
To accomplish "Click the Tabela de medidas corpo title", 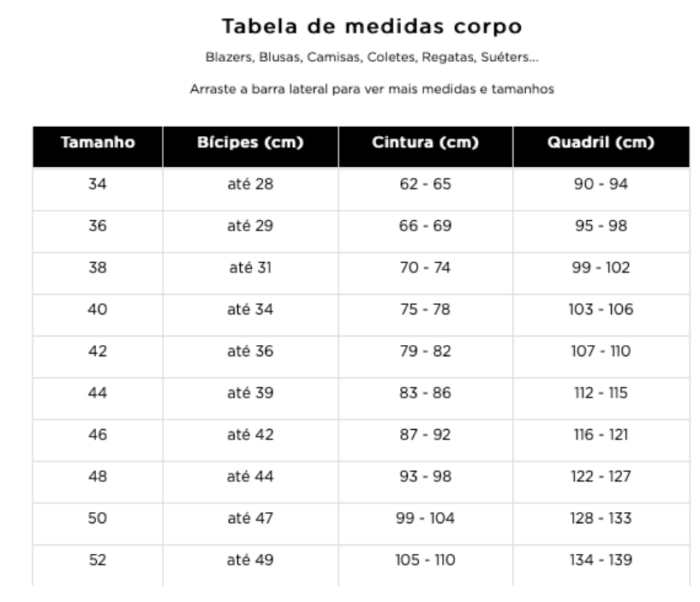I will click(x=372, y=27).
